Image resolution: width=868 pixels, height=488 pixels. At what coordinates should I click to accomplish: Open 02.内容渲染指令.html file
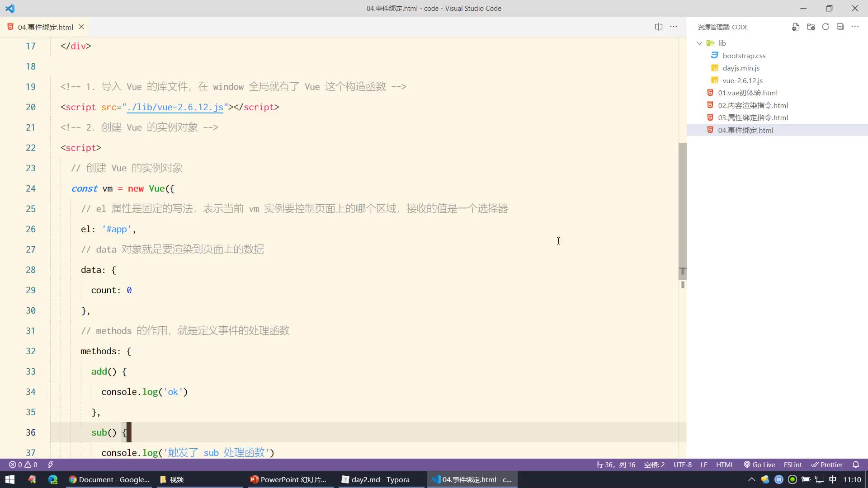[x=753, y=105]
